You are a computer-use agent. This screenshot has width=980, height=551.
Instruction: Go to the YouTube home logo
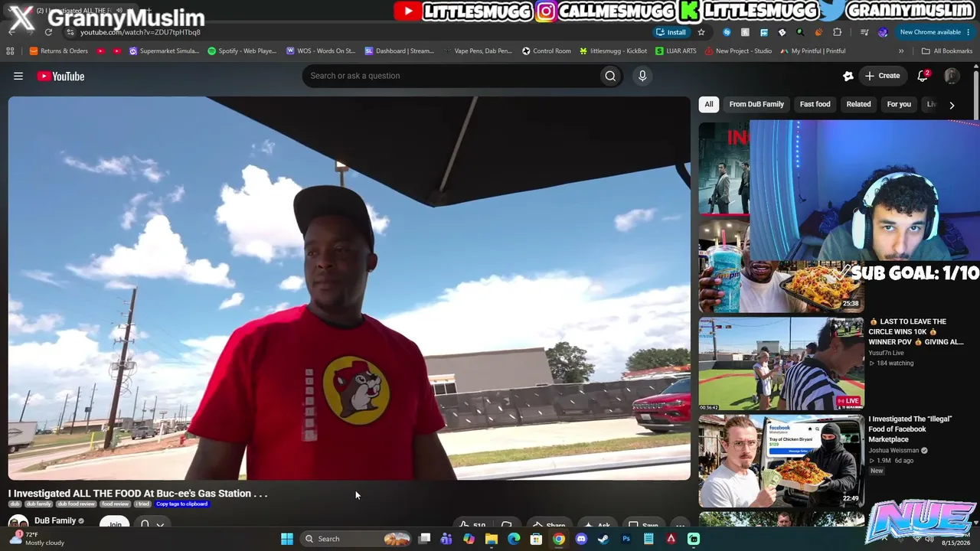60,76
